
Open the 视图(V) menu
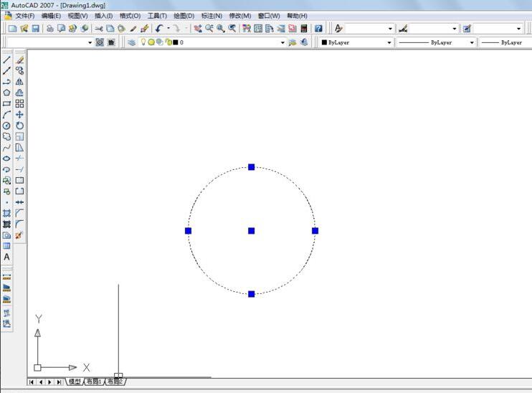tap(77, 16)
